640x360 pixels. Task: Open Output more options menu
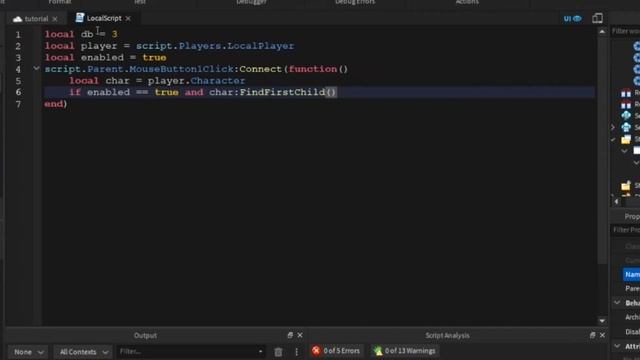(296, 352)
